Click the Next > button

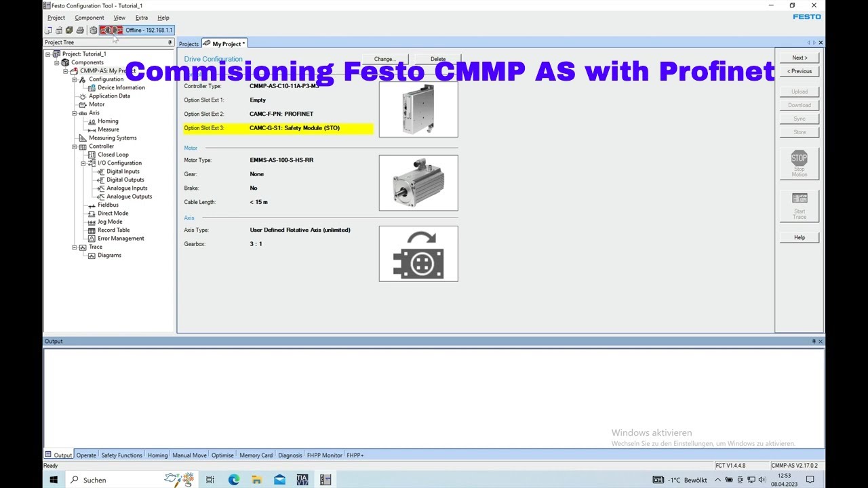(x=800, y=58)
